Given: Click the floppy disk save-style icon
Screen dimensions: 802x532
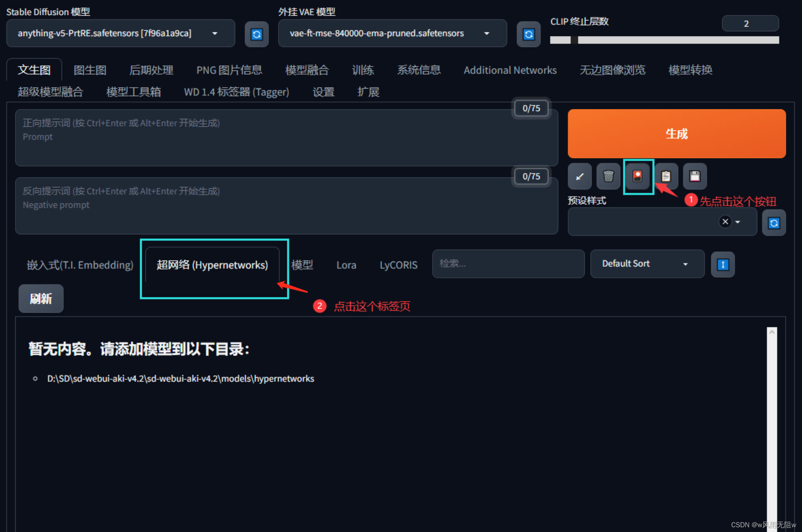Looking at the screenshot, I should click(x=695, y=176).
